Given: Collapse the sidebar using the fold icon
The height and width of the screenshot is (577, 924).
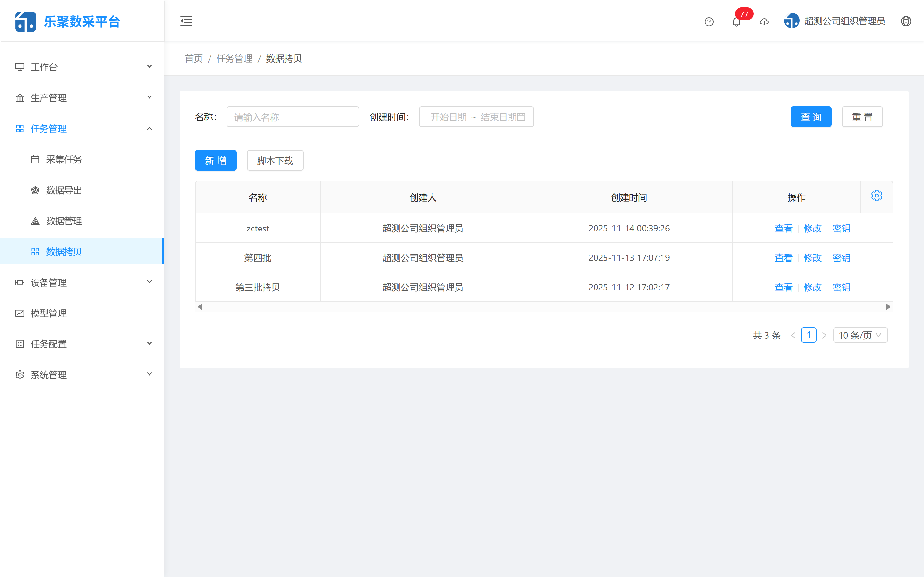Looking at the screenshot, I should point(186,21).
